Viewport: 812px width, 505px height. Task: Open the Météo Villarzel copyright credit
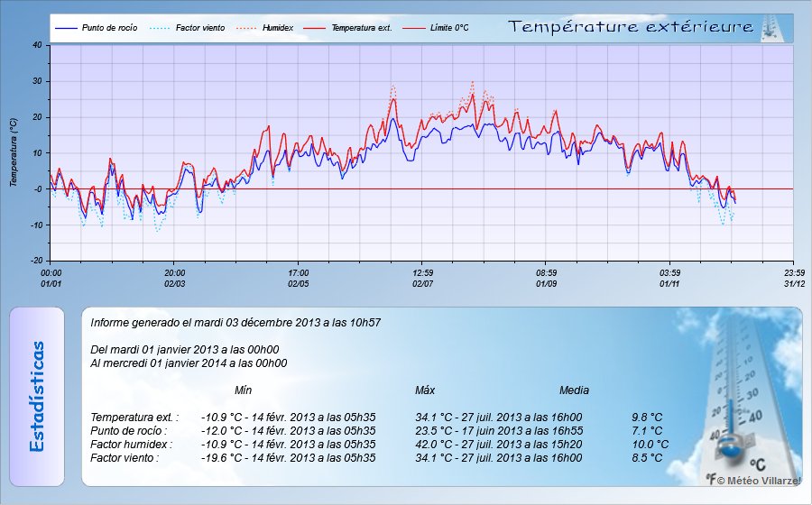758,481
